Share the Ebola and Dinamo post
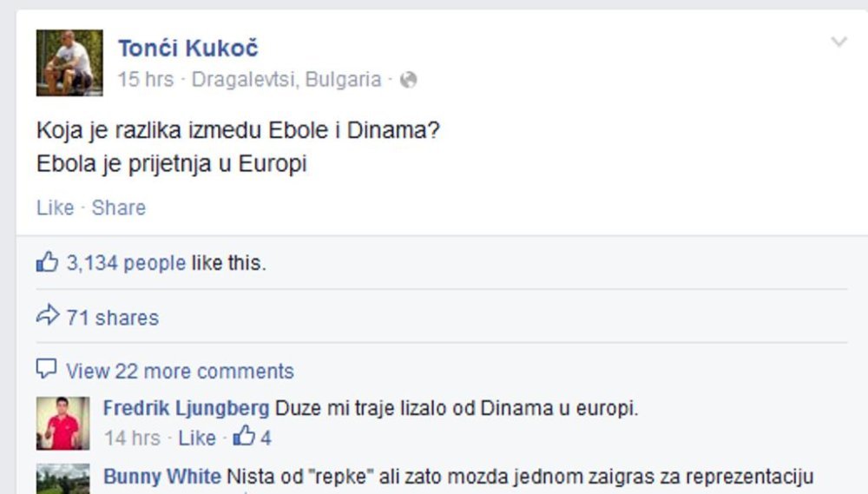Screen dimensions: 868x494 (x=118, y=207)
